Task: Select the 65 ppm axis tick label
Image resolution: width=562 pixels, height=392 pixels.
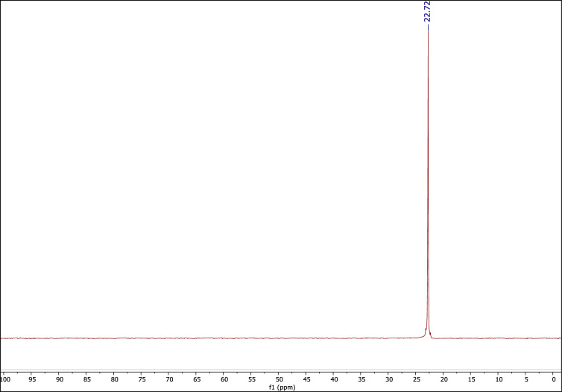Action: 197,379
